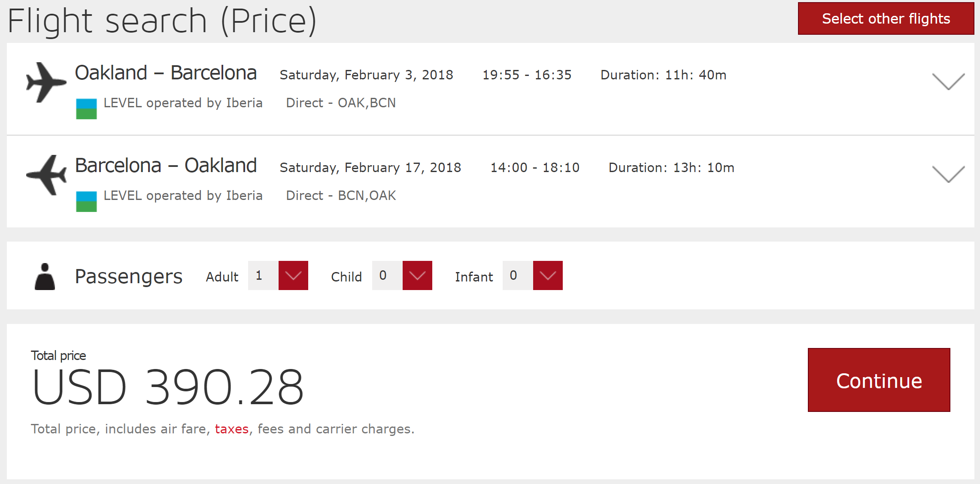This screenshot has width=980, height=484.
Task: Click the LEVEL airline logo for Oakland–Barcelona
Action: tap(86, 109)
